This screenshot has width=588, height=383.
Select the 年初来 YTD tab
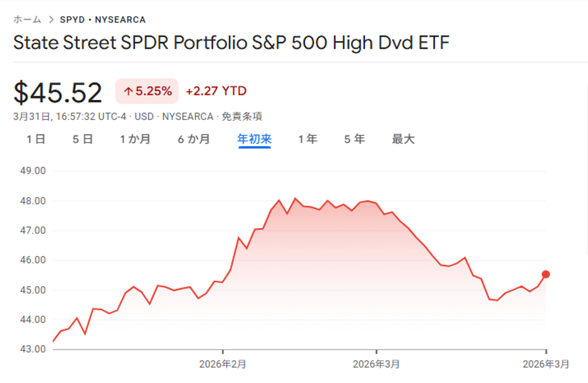(254, 139)
